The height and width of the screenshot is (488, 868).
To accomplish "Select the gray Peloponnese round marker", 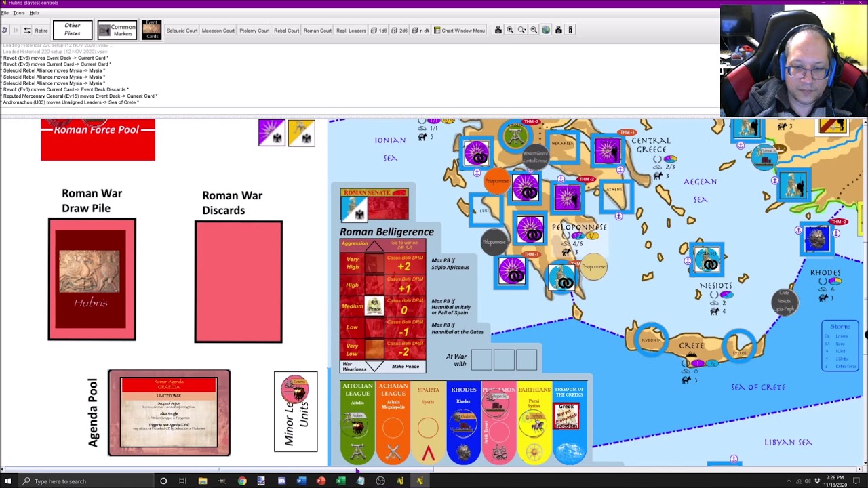I will 494,242.
